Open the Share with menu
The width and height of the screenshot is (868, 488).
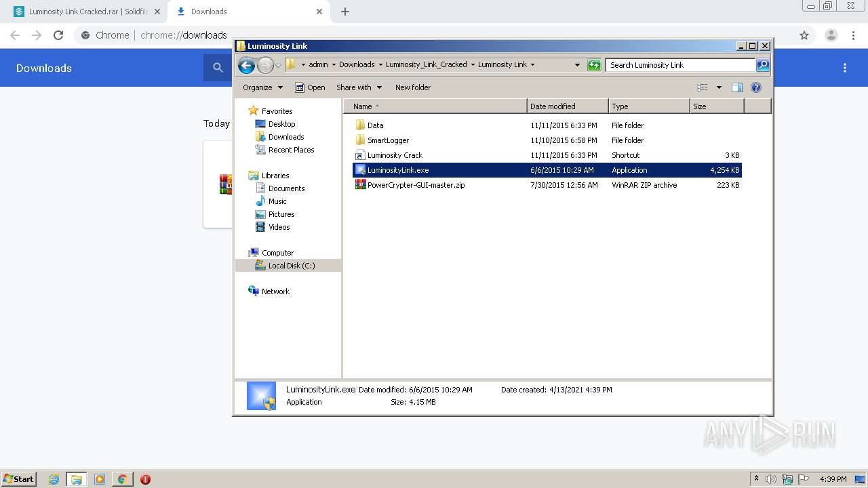pyautogui.click(x=359, y=87)
